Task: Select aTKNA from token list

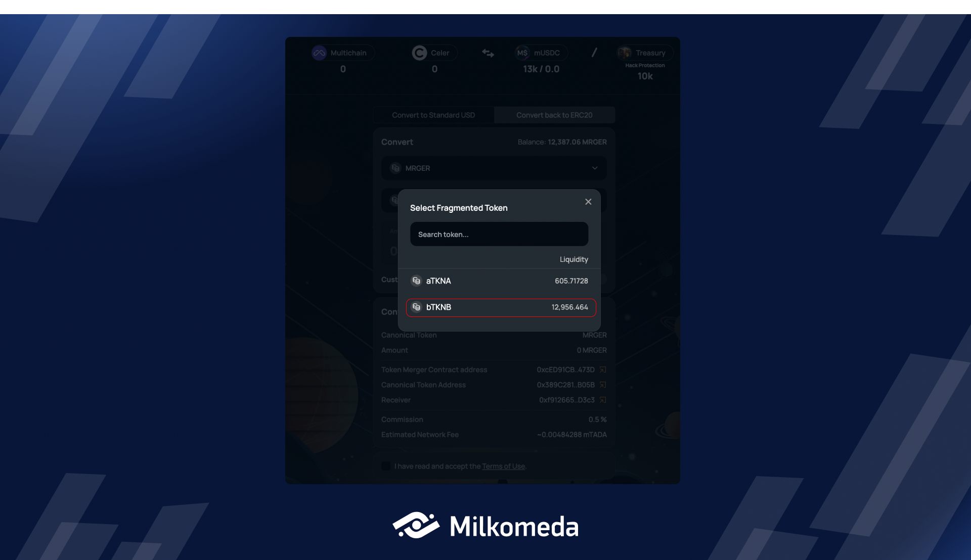Action: coord(499,281)
